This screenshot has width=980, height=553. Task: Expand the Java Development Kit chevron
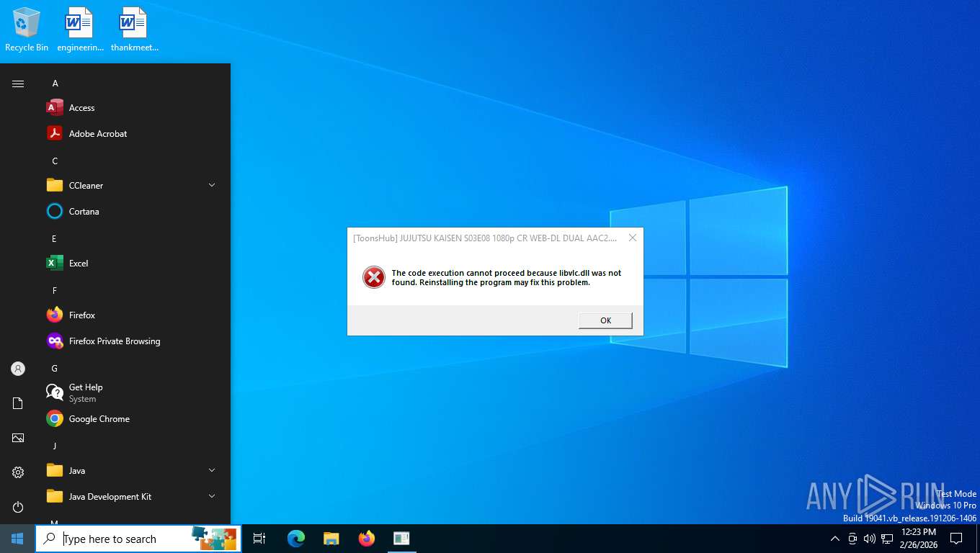(212, 497)
